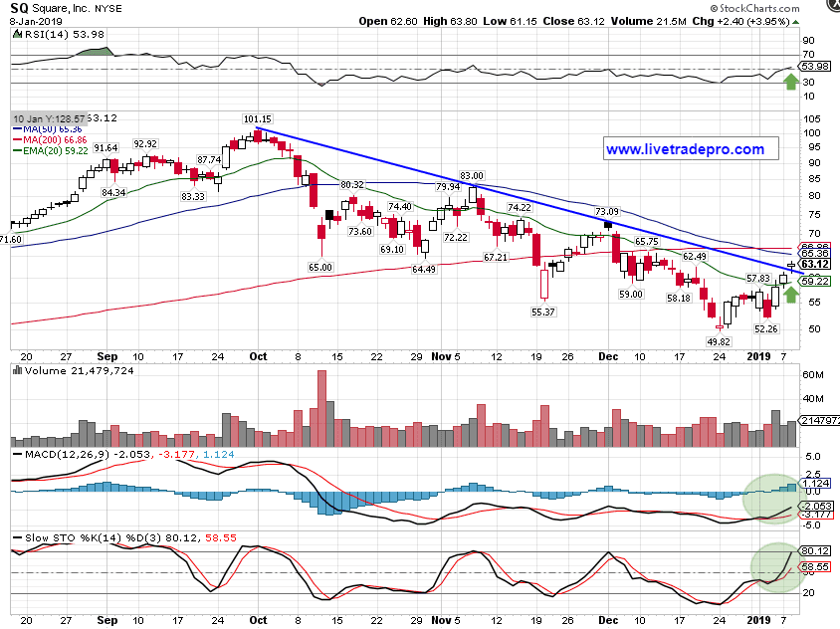The height and width of the screenshot is (629, 840).
Task: Click the black candlestick near 73.09
Action: [608, 226]
